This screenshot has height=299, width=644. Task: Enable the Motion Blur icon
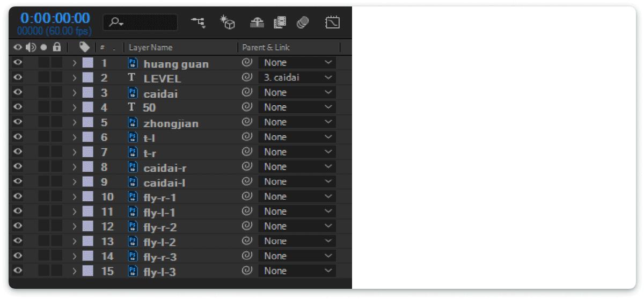click(303, 23)
